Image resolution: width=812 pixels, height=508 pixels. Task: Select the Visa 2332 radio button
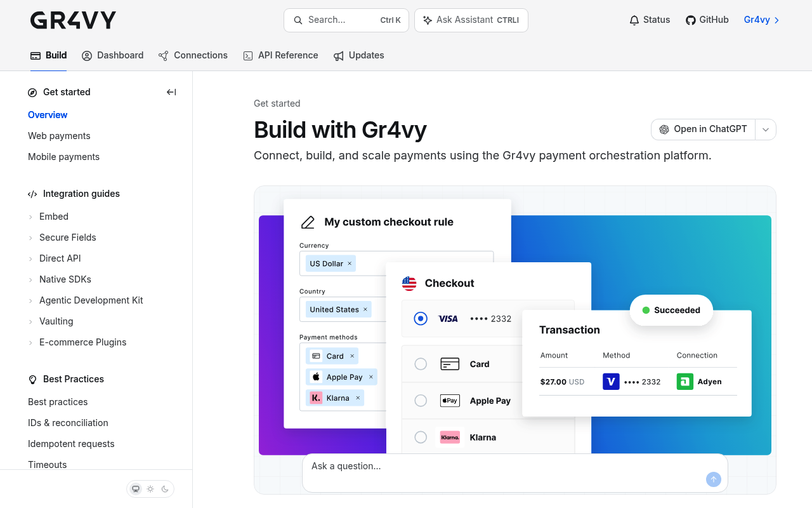click(421, 319)
